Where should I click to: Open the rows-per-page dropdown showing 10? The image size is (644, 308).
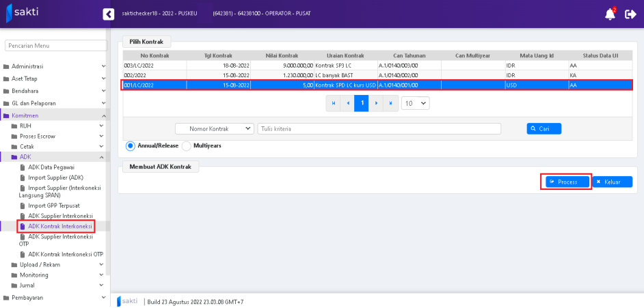click(415, 103)
